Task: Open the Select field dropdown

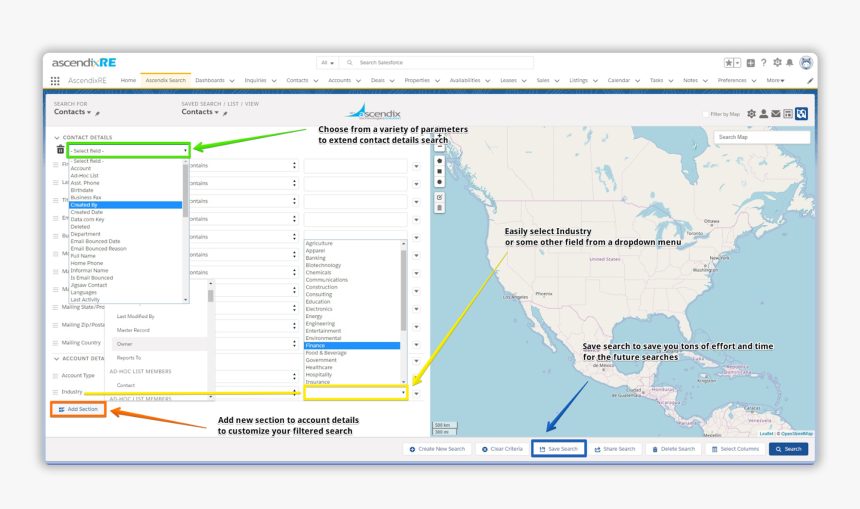Action: pos(128,150)
